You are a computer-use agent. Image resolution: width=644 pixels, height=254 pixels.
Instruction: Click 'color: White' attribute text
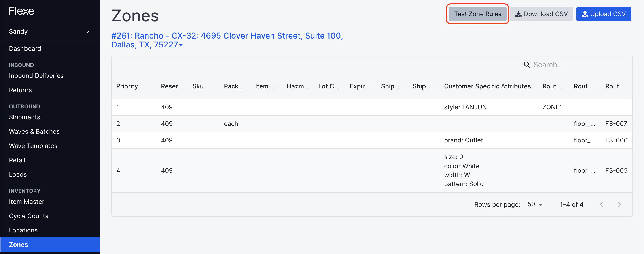pyautogui.click(x=462, y=166)
